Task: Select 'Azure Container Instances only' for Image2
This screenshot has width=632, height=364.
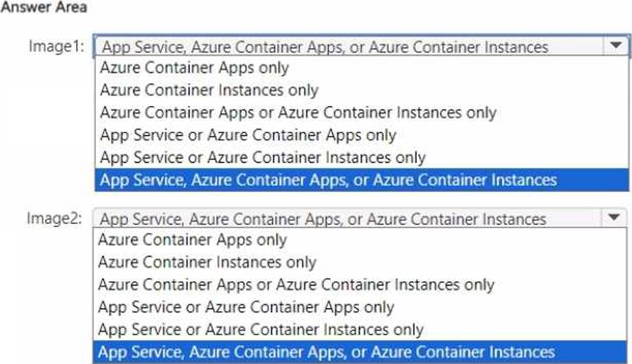Action: (x=207, y=262)
